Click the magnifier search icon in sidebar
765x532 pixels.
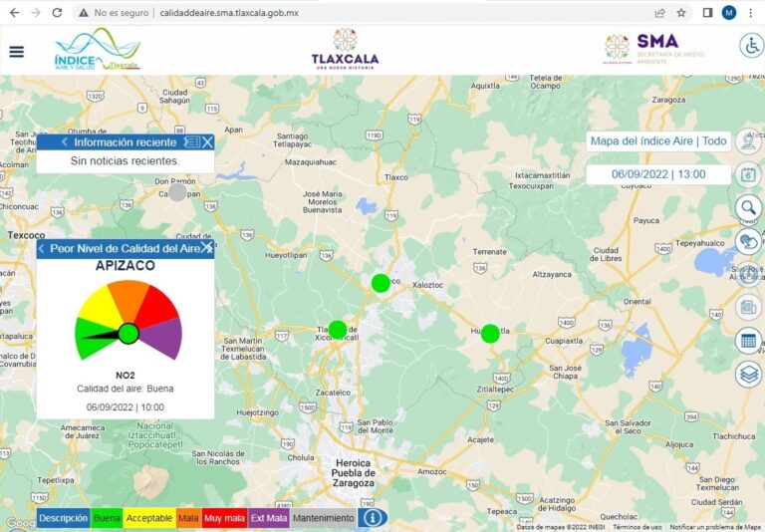tap(748, 207)
